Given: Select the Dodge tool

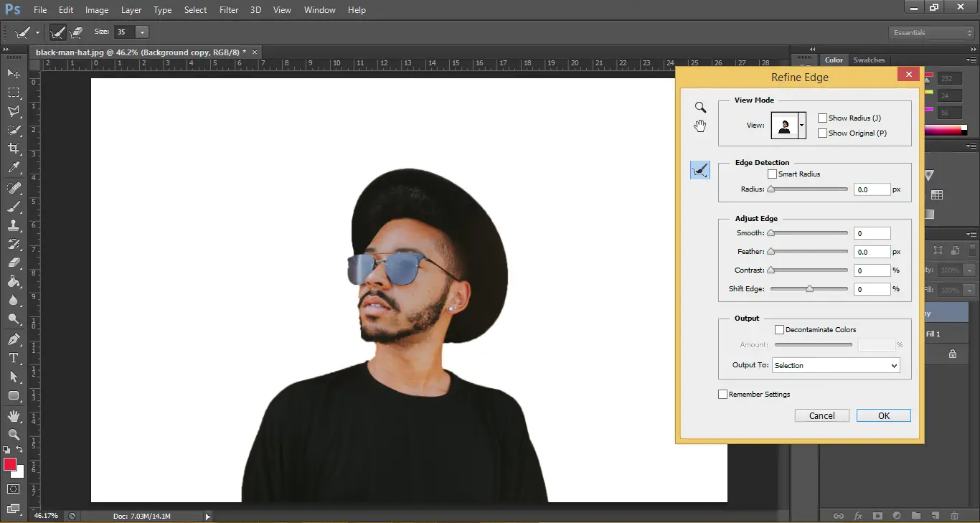Looking at the screenshot, I should click(14, 319).
